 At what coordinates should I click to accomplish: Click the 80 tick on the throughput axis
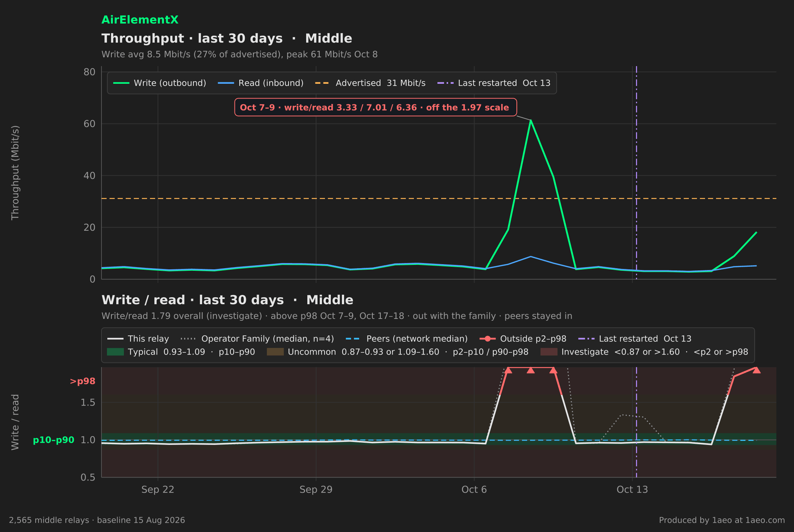click(89, 72)
